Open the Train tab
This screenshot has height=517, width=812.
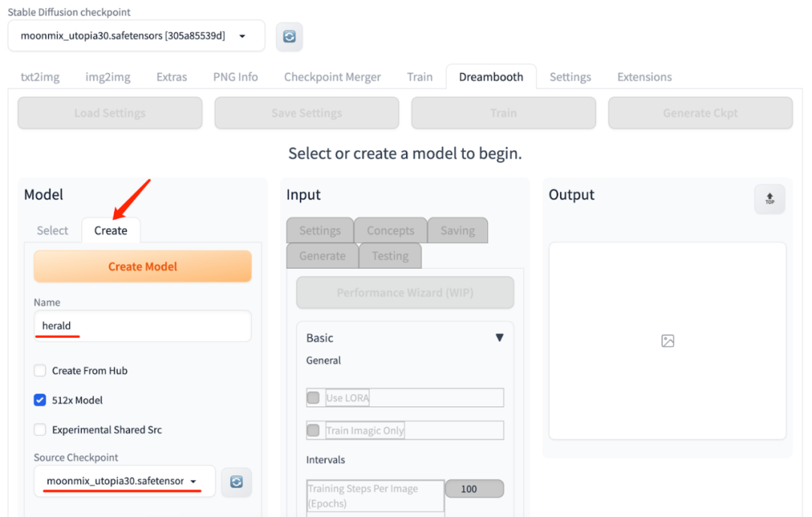point(420,77)
